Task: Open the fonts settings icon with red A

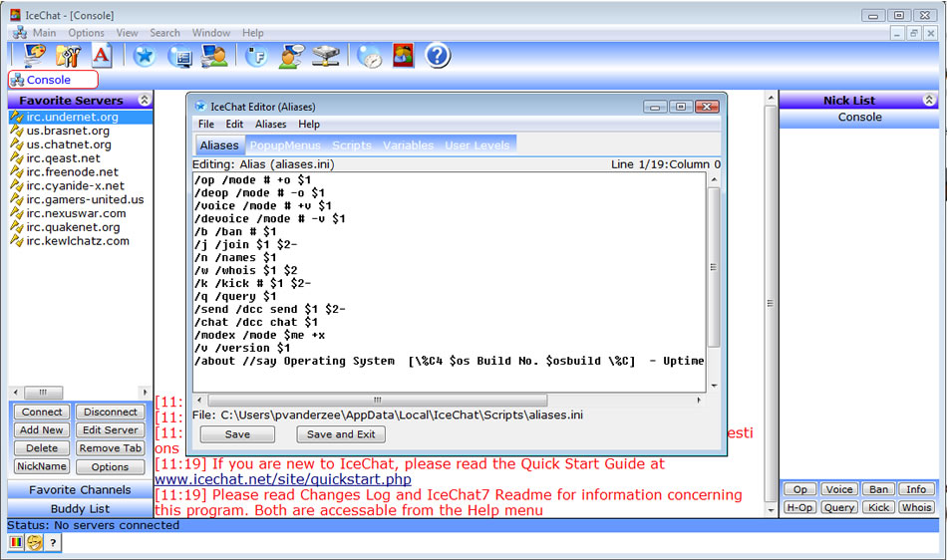Action: coord(102,56)
